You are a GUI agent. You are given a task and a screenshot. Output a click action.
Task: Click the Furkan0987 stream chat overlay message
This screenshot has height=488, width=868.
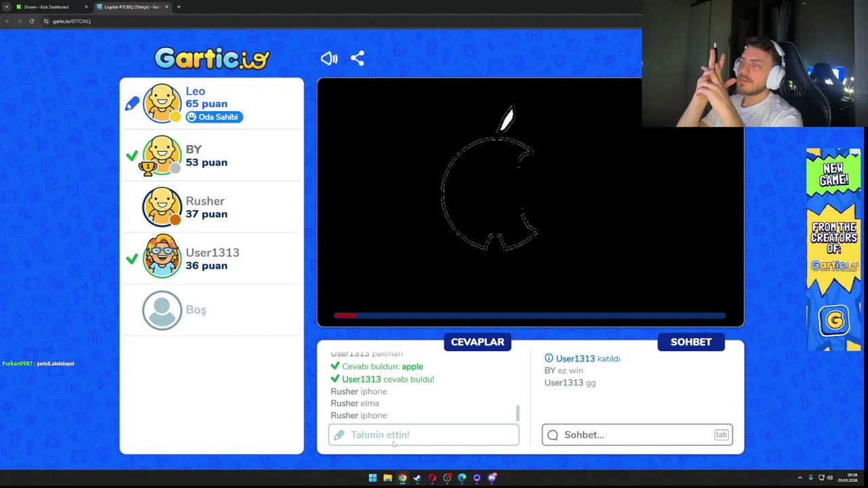point(38,364)
